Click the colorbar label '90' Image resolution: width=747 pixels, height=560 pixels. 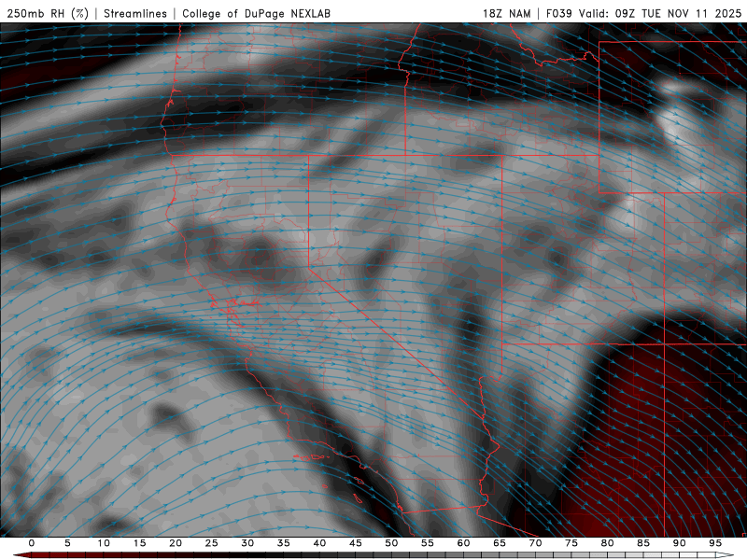coord(679,543)
